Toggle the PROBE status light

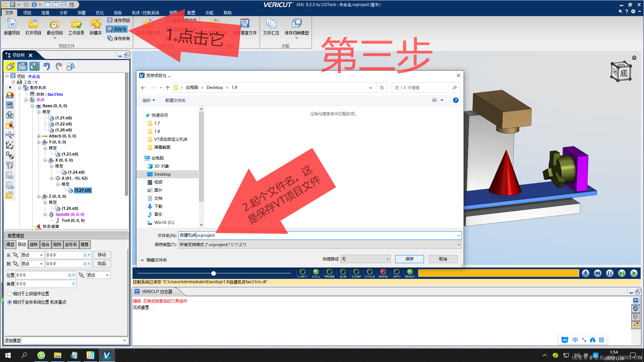coord(329,272)
